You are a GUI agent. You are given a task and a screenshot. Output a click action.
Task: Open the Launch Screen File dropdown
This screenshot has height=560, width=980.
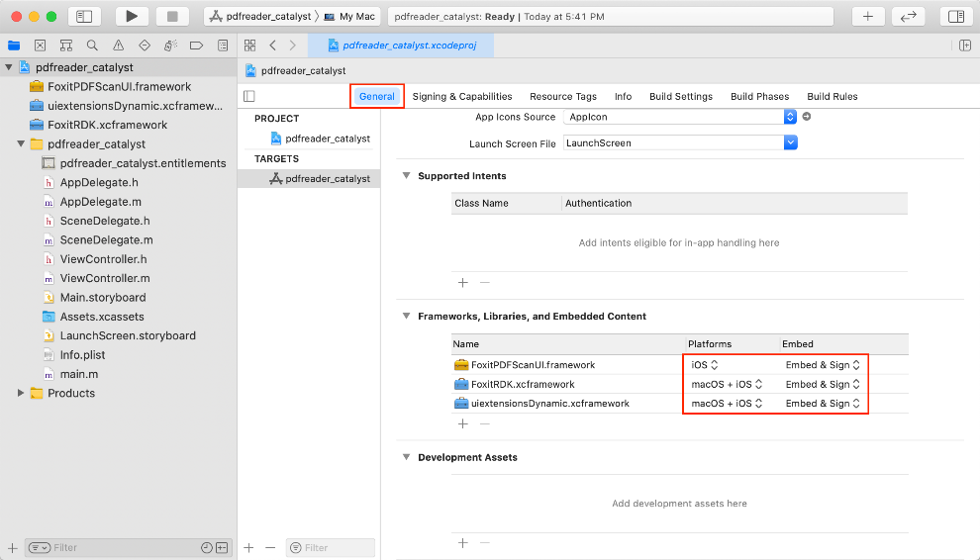(790, 142)
